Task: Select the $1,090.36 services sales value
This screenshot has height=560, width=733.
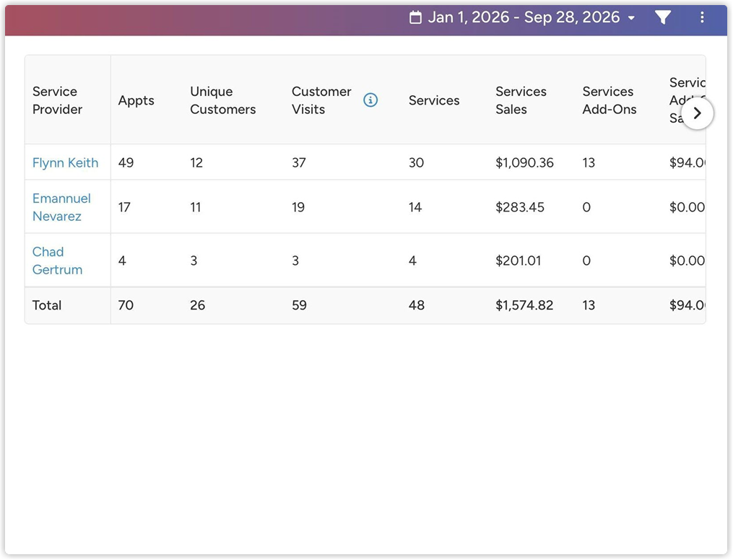Action: 524,162
